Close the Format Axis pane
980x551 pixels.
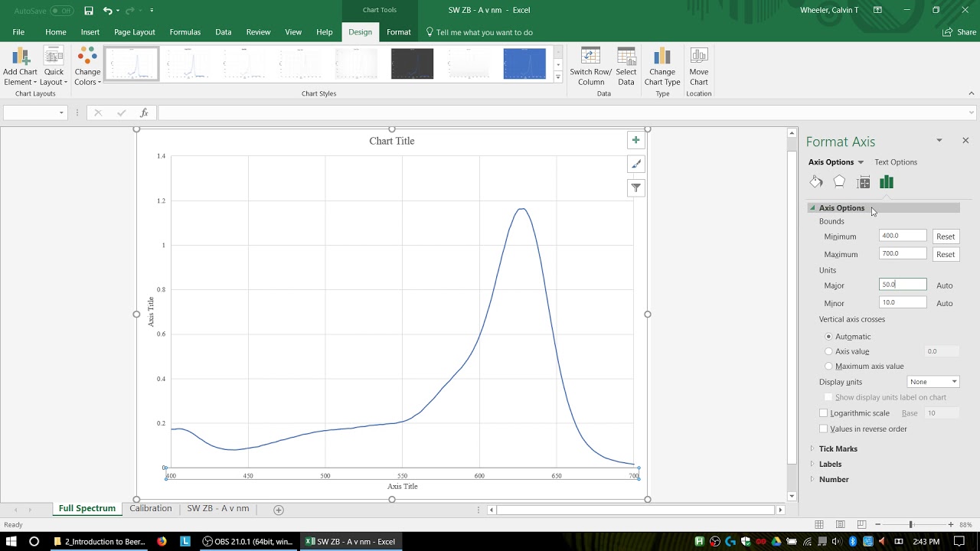point(965,141)
